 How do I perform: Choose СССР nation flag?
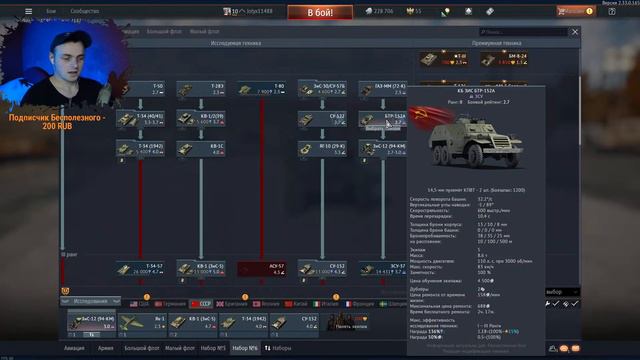point(201,304)
